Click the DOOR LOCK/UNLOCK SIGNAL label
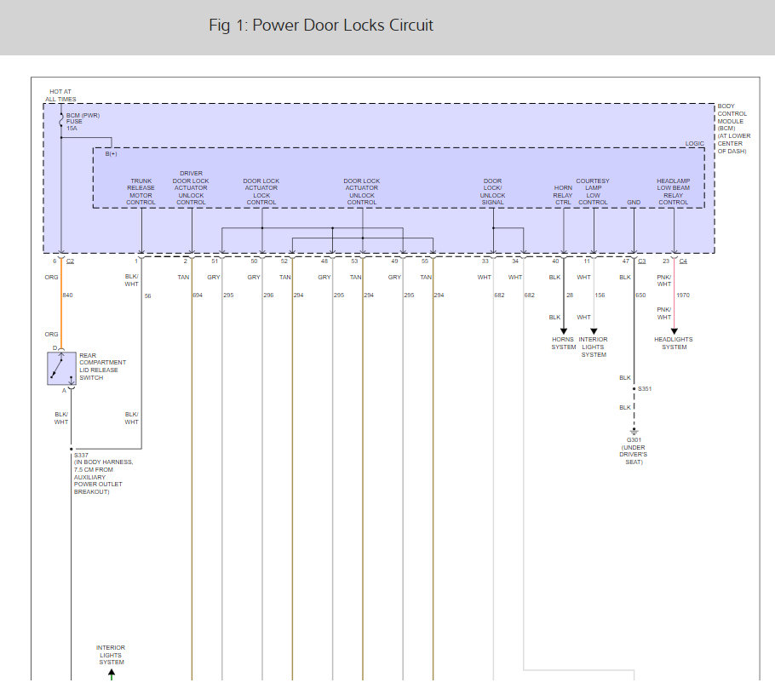 493,192
